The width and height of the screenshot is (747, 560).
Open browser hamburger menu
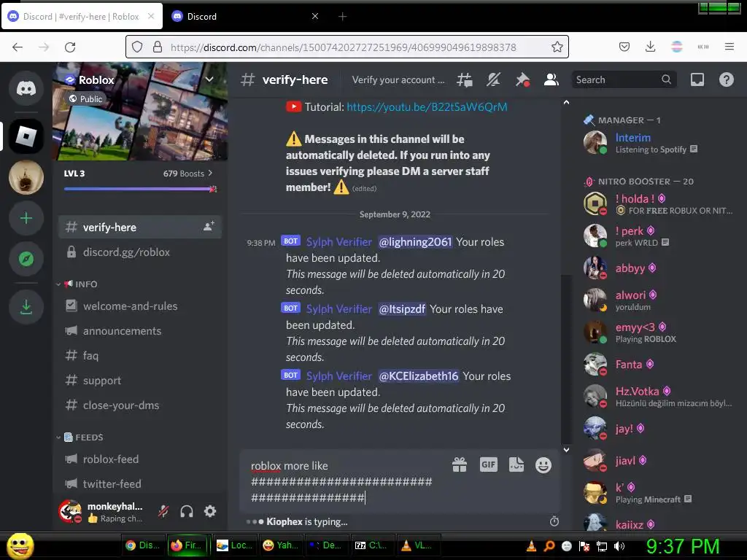click(x=729, y=47)
